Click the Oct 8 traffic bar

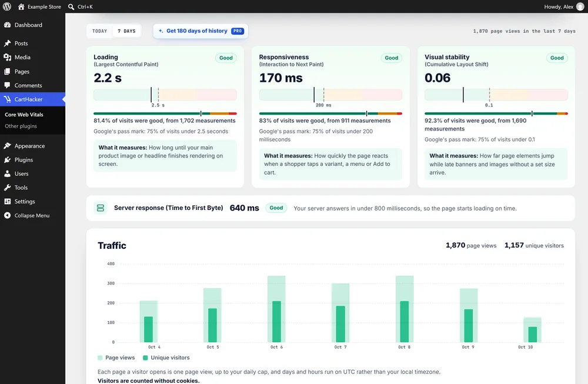tap(405, 309)
